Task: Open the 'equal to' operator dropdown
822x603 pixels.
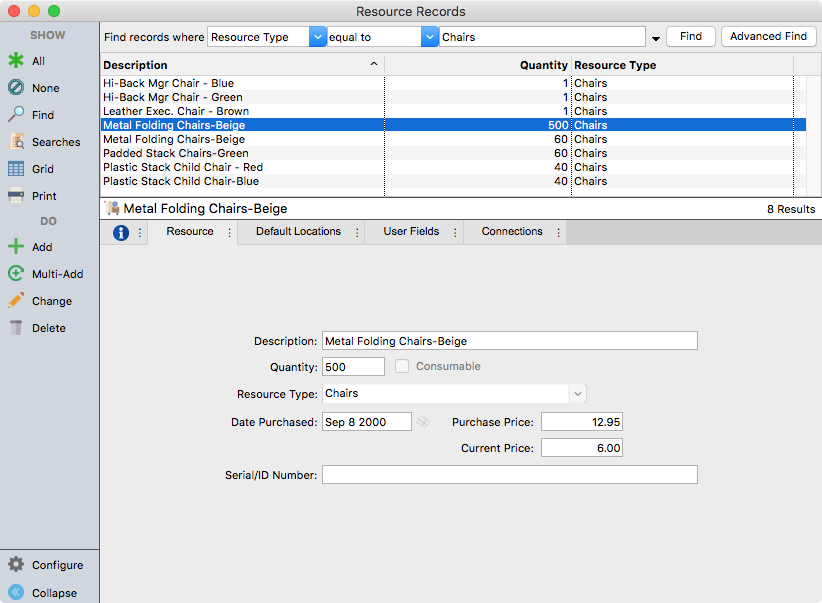Action: coord(430,37)
